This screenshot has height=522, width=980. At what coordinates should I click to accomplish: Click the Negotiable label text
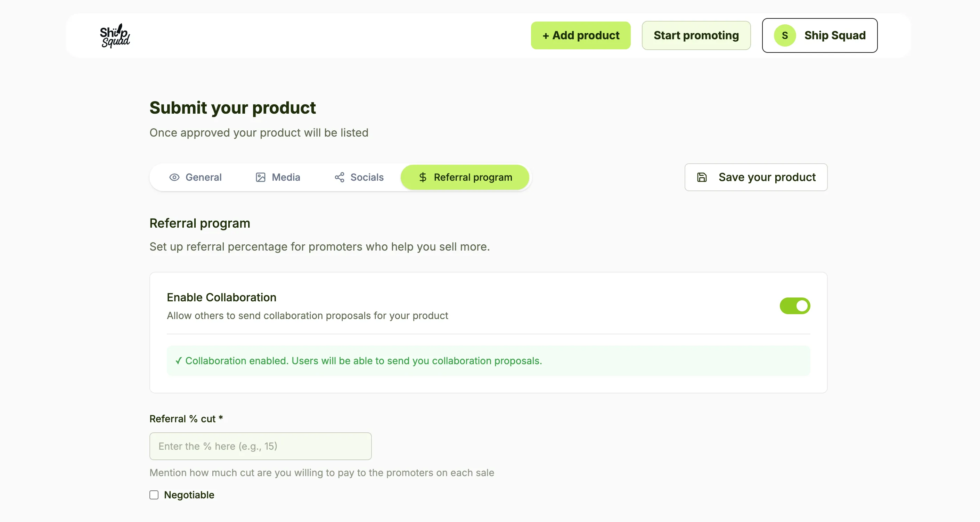pos(189,495)
